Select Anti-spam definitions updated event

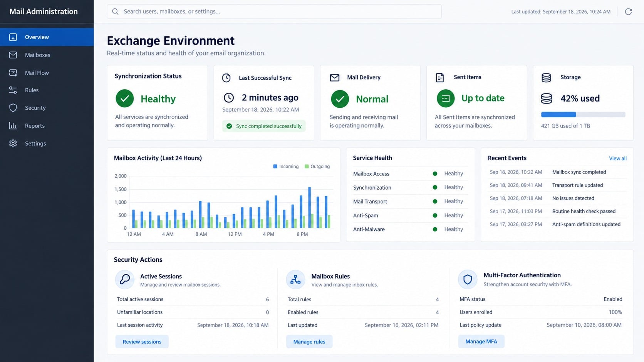pos(557,224)
